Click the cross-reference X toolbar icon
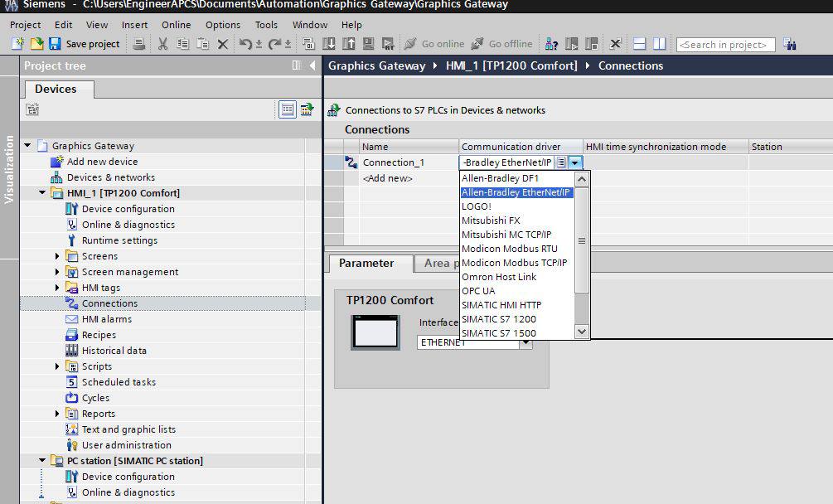Viewport: 833px width, 504px height. coord(615,44)
